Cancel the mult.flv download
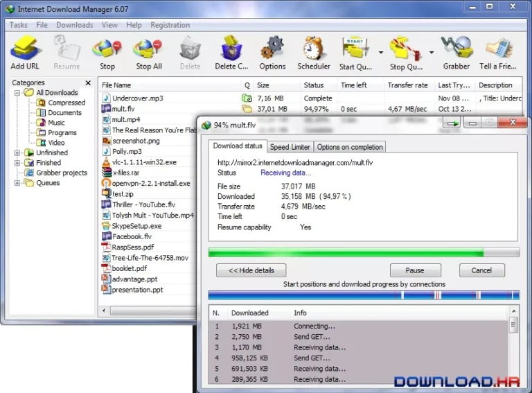The image size is (532, 393). [482, 270]
